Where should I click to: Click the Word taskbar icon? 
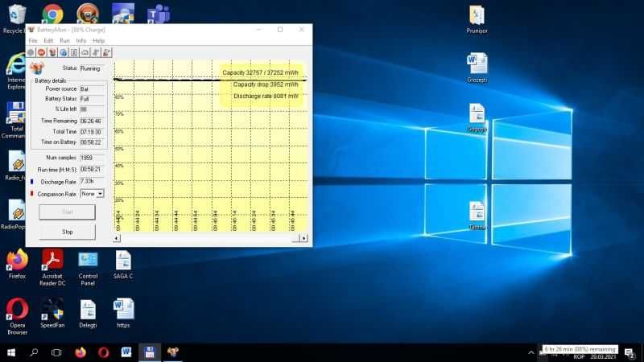[x=126, y=352]
